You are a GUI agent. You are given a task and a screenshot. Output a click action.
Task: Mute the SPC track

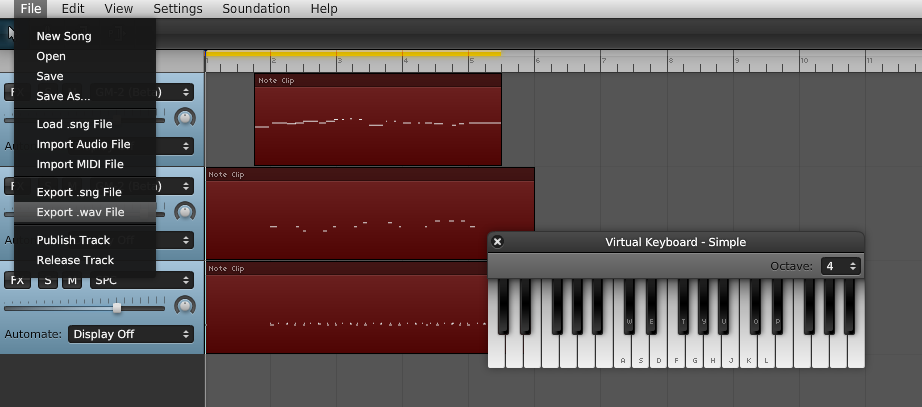(72, 280)
